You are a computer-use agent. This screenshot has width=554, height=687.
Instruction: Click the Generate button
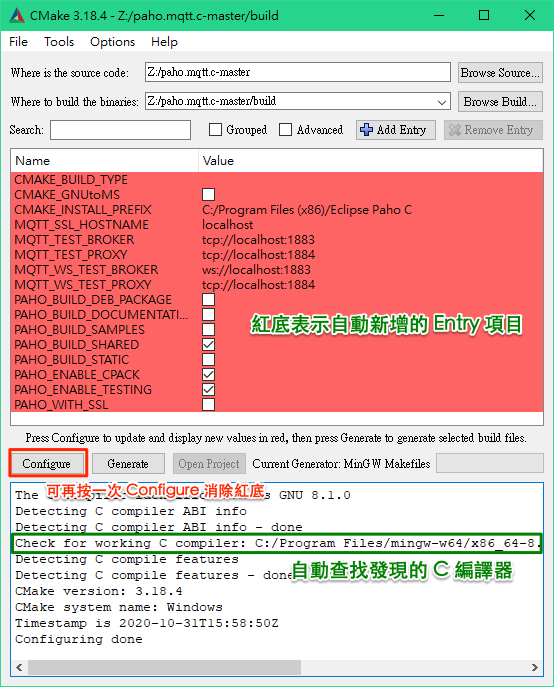[128, 464]
